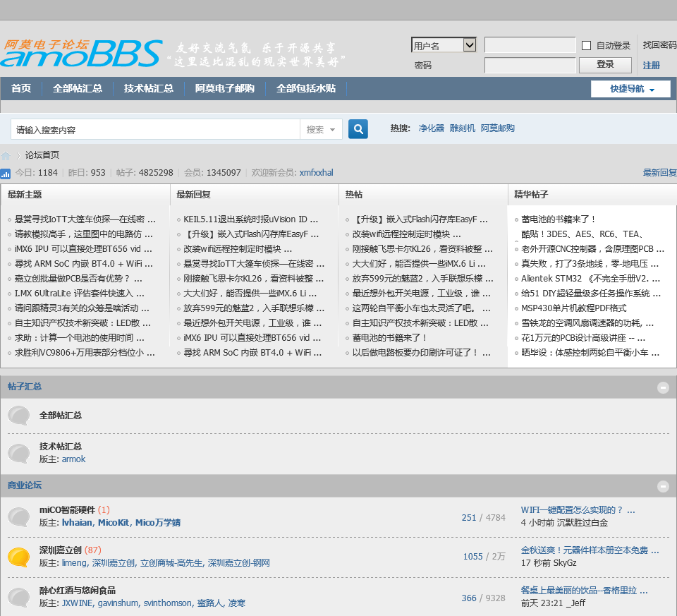Open the 深圳嘉立创 forum
Image resolution: width=677 pixels, height=616 pixels.
[61, 550]
